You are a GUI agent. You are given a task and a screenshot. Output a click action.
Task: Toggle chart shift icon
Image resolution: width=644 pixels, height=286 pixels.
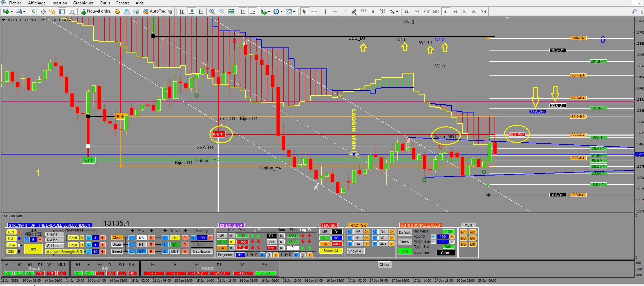[253, 12]
